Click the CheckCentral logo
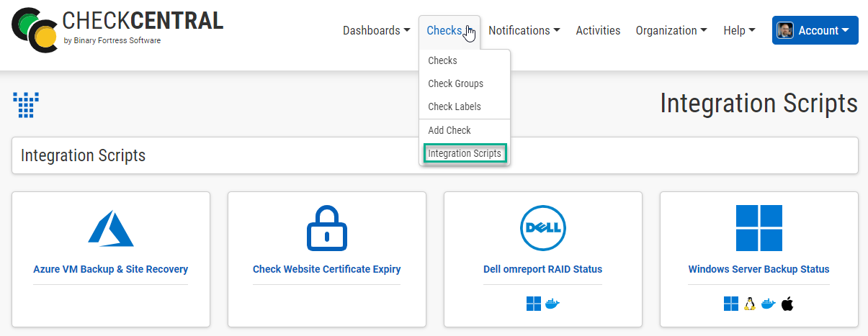This screenshot has width=868, height=336. click(118, 29)
